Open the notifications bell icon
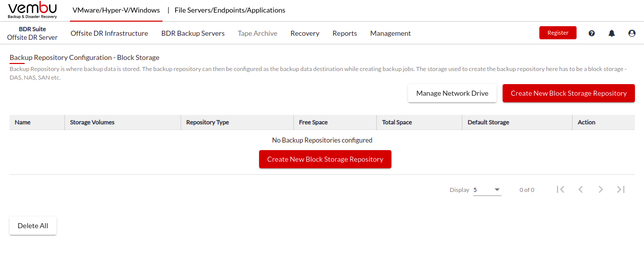644x269 pixels. [x=612, y=33]
